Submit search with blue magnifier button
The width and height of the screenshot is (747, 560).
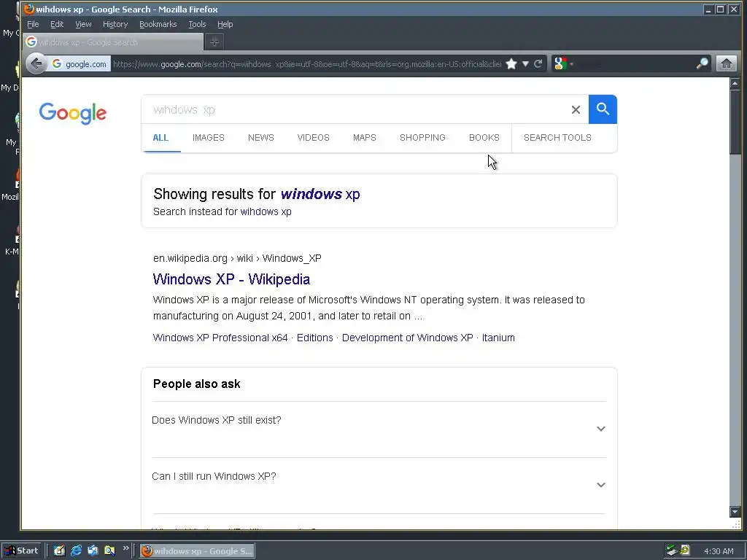tap(603, 109)
